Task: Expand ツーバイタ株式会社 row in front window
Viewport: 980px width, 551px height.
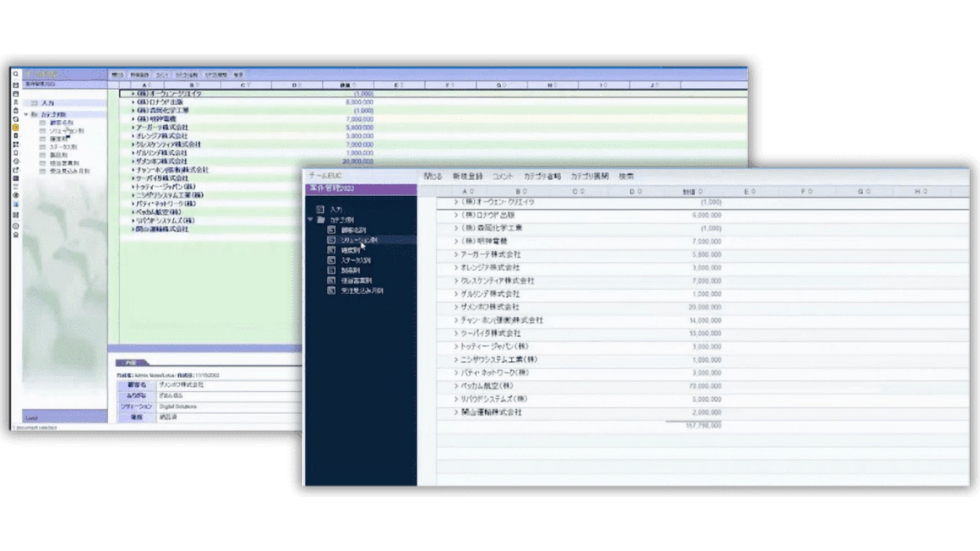Action: 456,333
